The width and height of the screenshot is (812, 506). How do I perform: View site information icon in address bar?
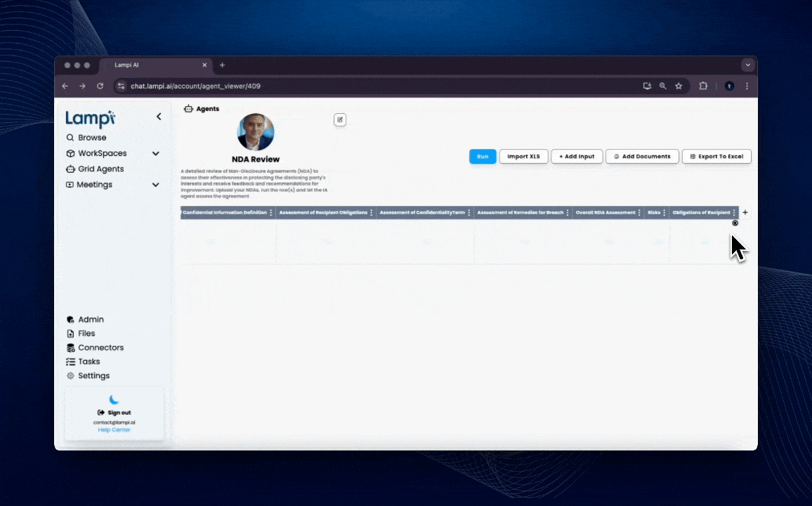pyautogui.click(x=122, y=86)
